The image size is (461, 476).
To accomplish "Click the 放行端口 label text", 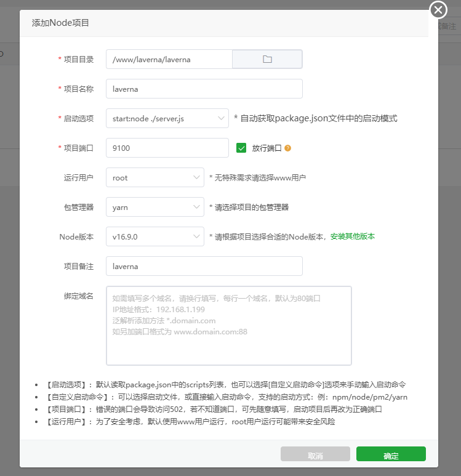I will [267, 148].
